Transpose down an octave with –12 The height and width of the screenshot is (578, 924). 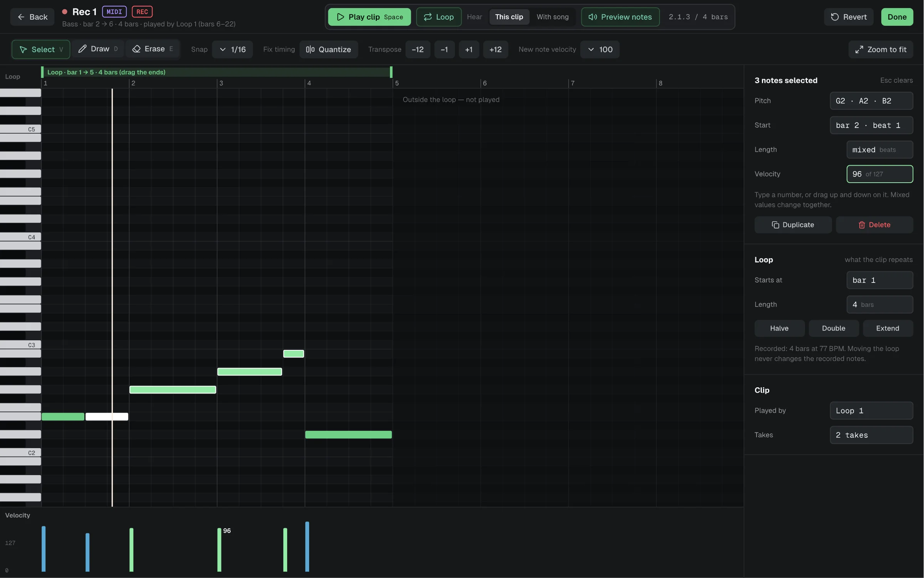[x=418, y=49]
